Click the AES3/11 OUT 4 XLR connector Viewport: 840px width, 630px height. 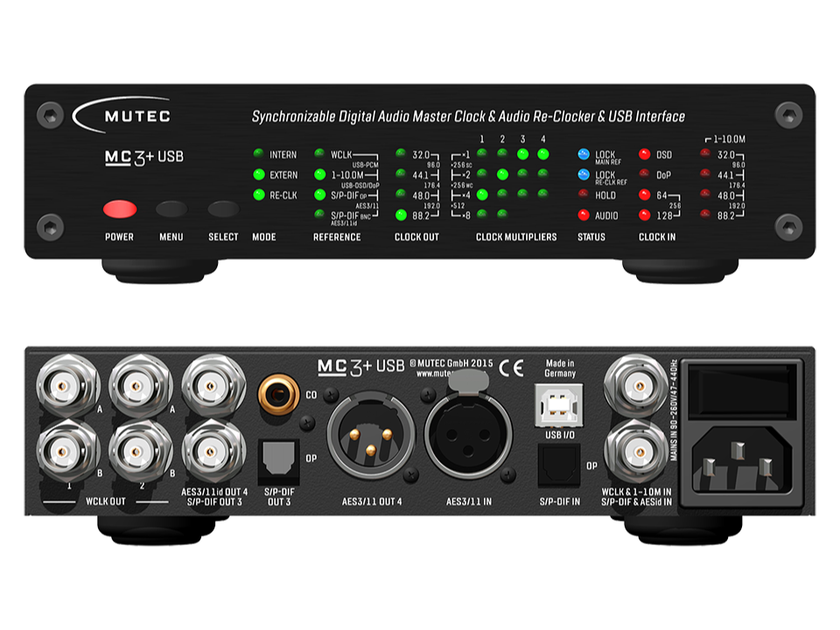tap(371, 434)
